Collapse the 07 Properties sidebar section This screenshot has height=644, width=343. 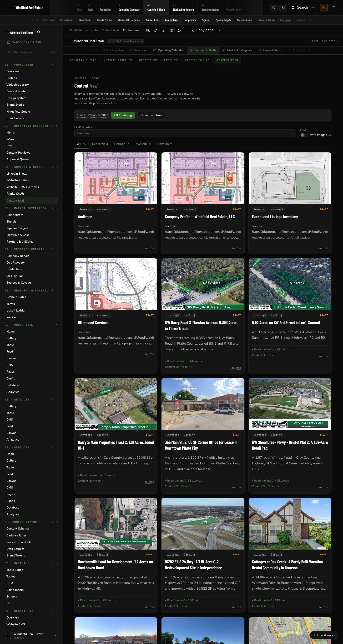(57, 325)
